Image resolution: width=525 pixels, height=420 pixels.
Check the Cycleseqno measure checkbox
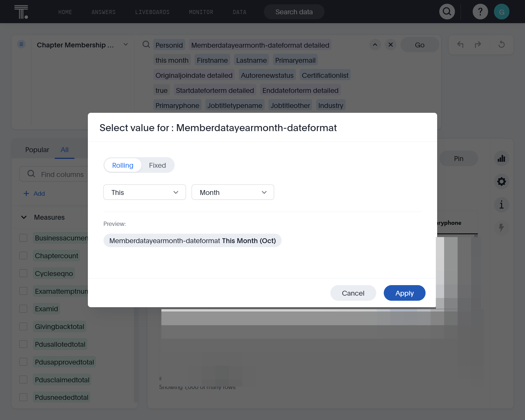23,273
